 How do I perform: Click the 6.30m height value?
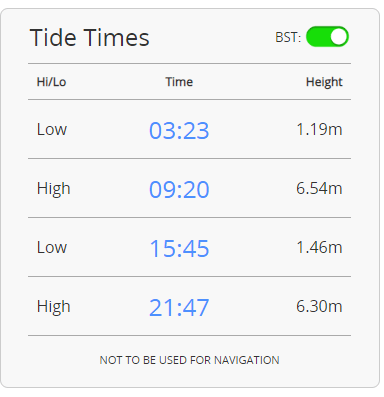319,306
